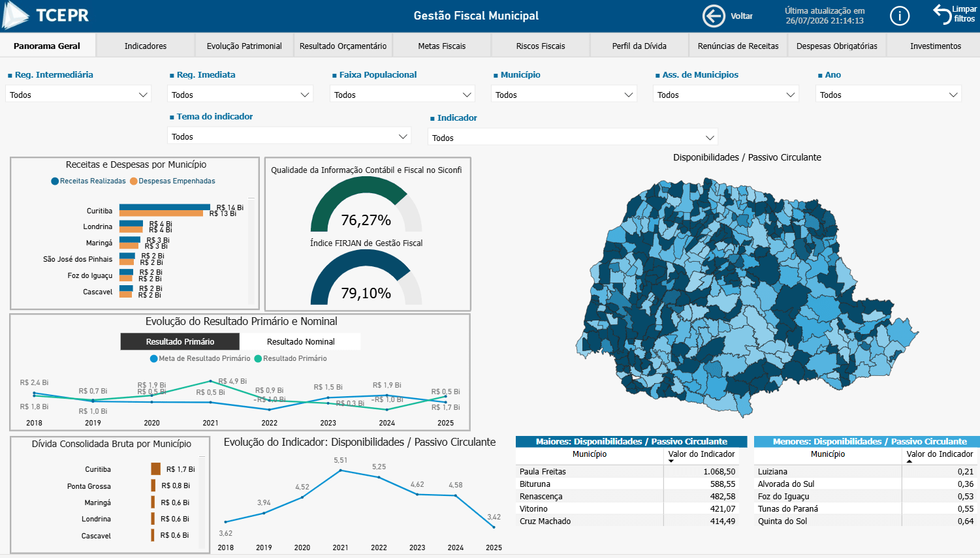Select the Resultado Primário toggle button
The width and height of the screenshot is (980, 558).
coord(180,341)
